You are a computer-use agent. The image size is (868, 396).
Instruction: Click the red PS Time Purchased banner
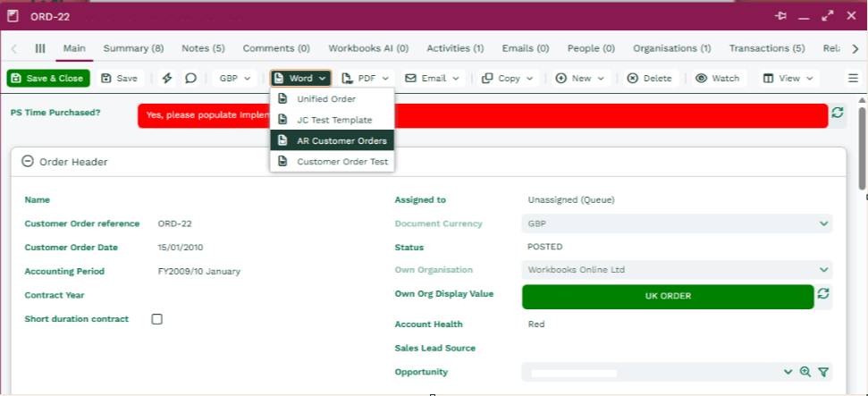click(483, 115)
